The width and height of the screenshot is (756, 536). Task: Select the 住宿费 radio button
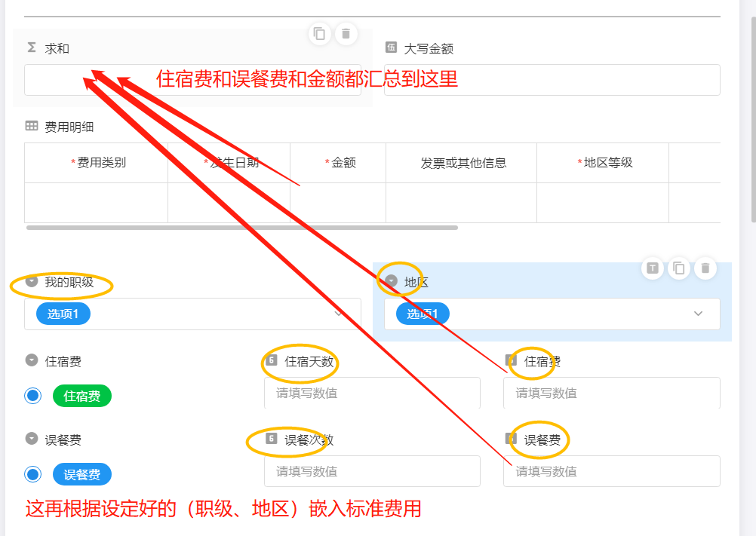tap(32, 396)
